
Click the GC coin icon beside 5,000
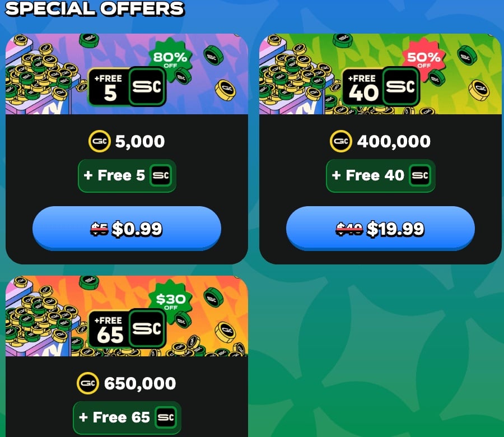(100, 141)
